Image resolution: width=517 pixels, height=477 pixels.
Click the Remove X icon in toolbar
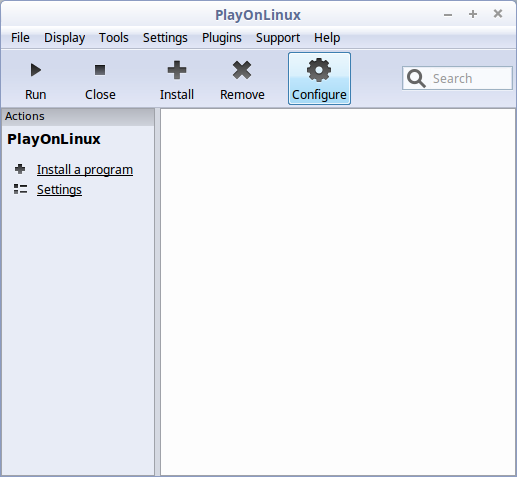242,70
